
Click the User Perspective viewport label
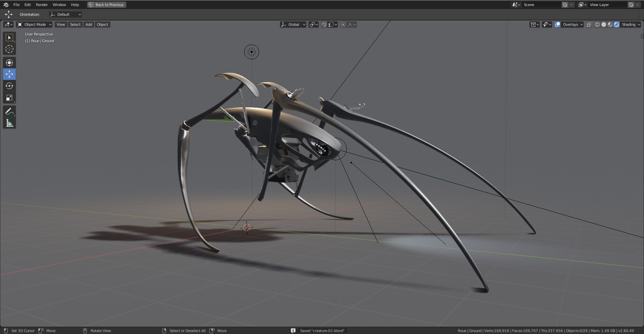click(x=39, y=34)
